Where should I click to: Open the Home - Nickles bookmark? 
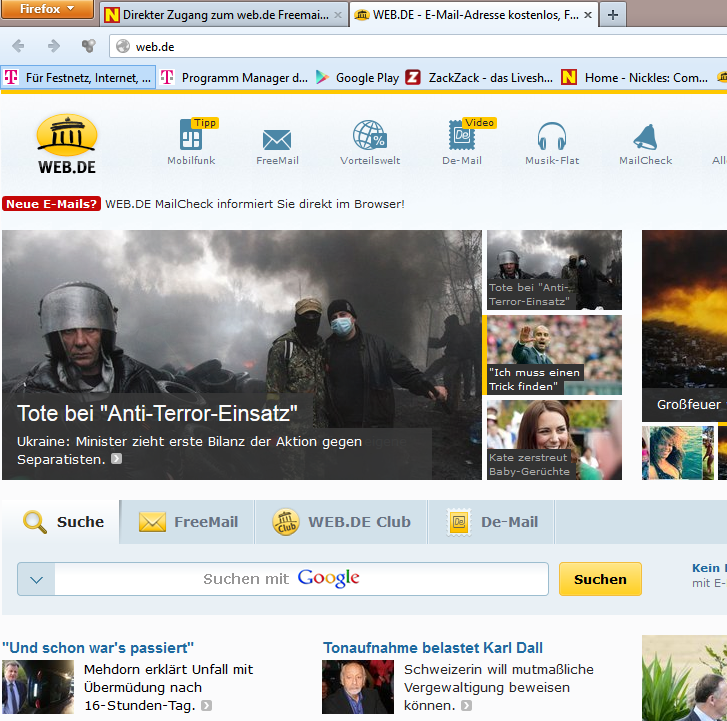point(634,77)
